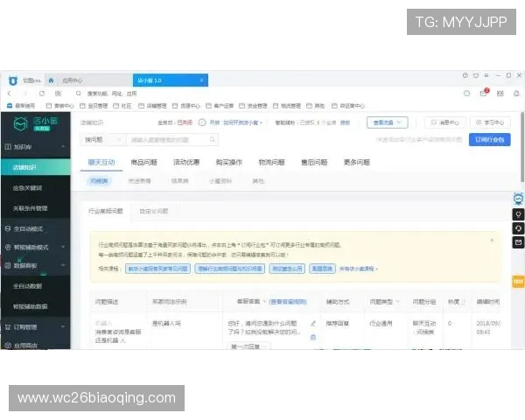Click the mail envelope icon in toolbar

pyautogui.click(x=500, y=94)
